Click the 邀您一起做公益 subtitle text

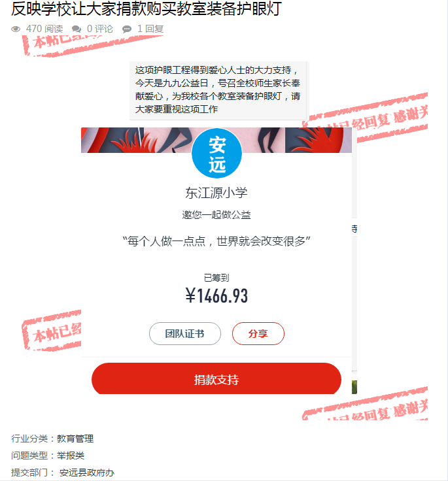(216, 215)
